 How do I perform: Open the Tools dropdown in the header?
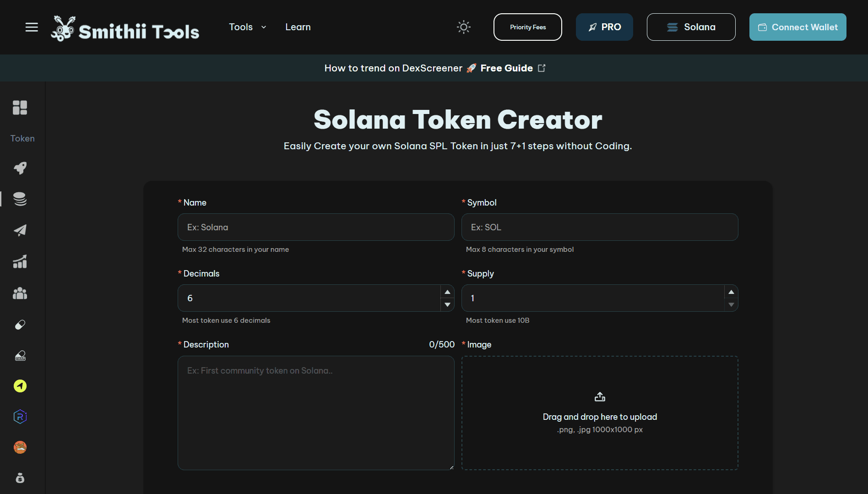pos(247,27)
